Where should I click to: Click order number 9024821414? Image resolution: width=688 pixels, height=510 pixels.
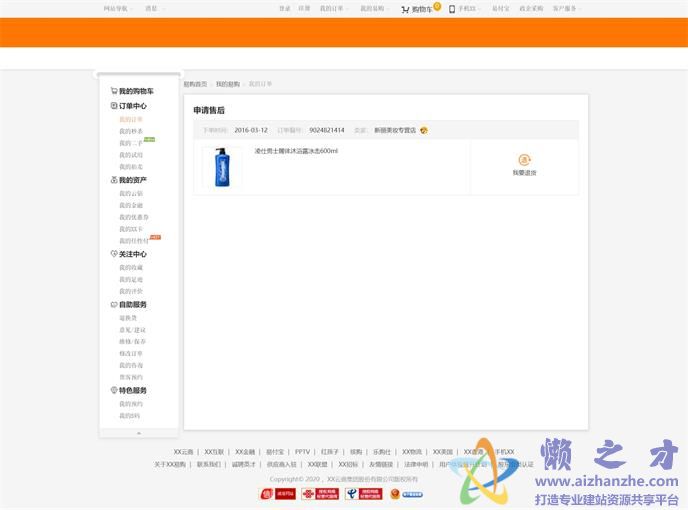tap(327, 130)
